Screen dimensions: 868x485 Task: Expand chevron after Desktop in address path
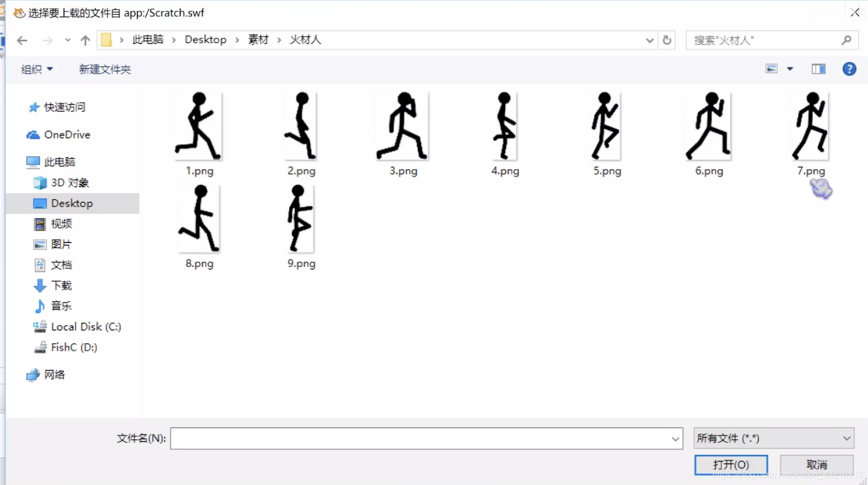click(x=237, y=40)
